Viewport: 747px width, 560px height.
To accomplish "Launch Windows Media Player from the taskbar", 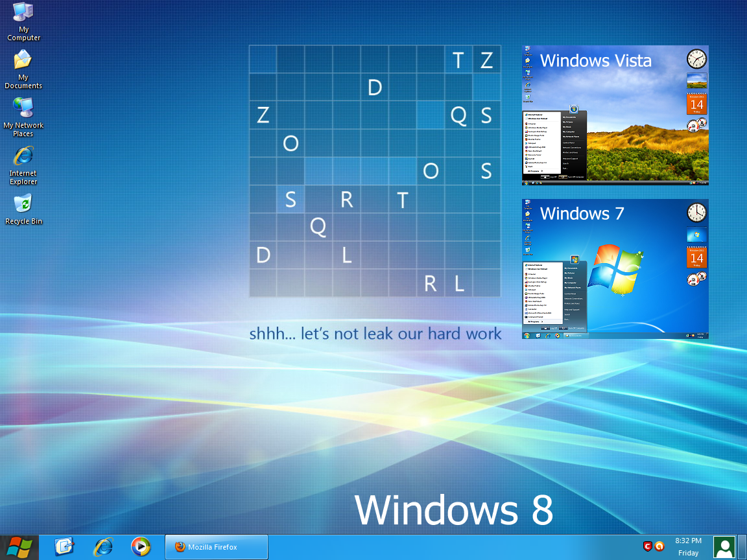I will tap(141, 546).
